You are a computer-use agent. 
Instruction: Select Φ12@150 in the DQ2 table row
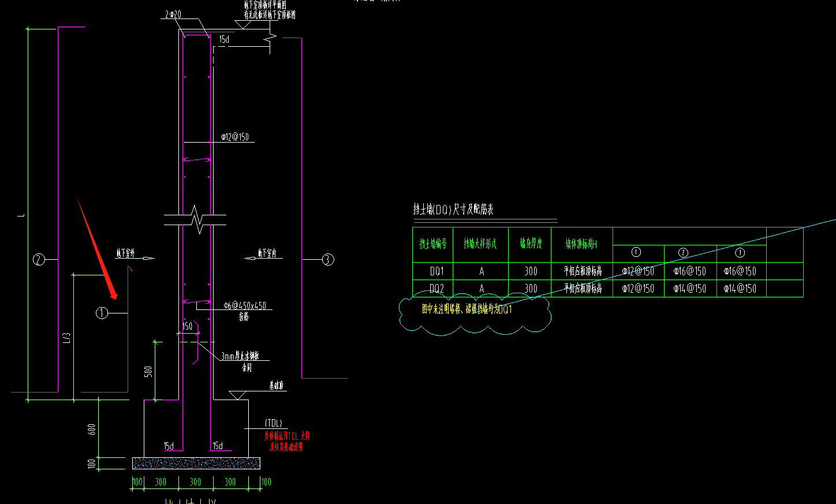638,289
